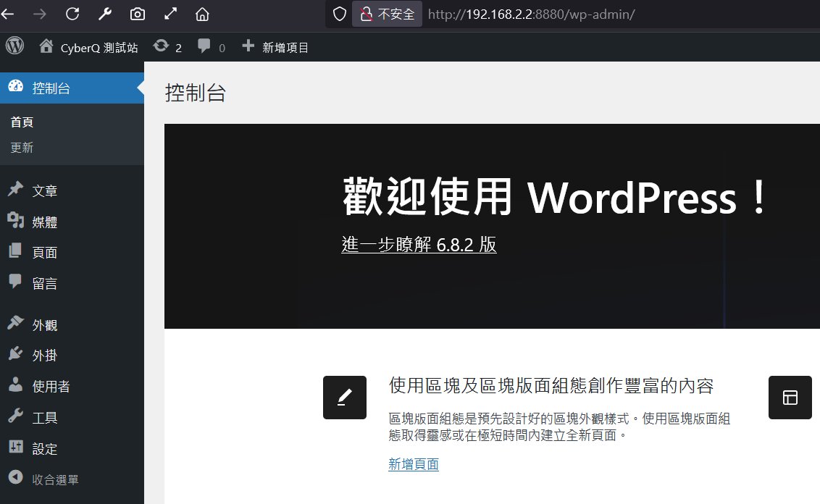Click the wrench icon beside 工具
820x504 pixels.
coord(16,416)
